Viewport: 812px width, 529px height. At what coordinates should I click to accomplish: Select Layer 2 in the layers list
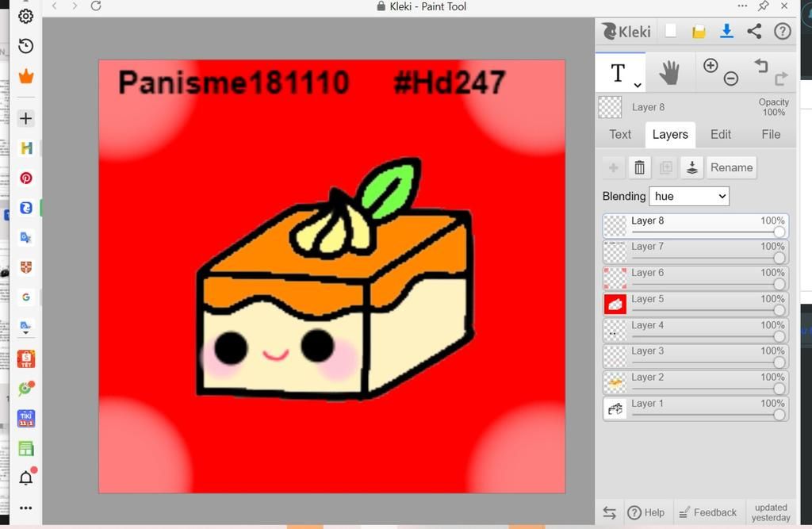click(695, 383)
